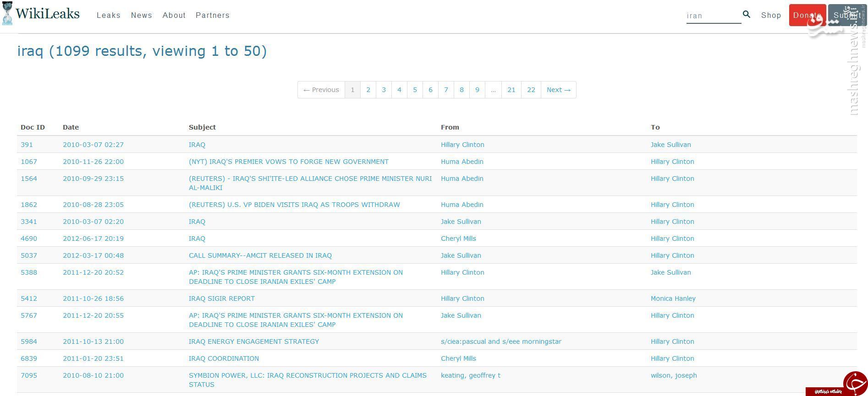
Task: Open the About page
Action: (174, 15)
